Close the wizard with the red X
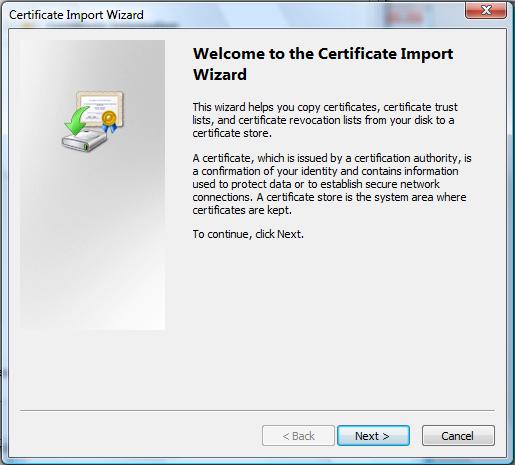The height and width of the screenshot is (465, 515). click(486, 10)
